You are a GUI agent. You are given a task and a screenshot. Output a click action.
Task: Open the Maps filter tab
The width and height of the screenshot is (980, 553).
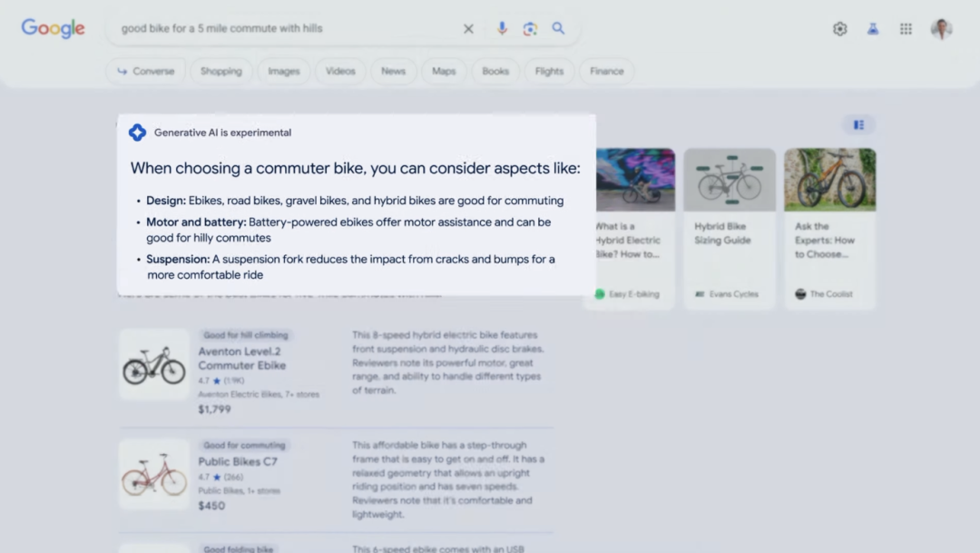(x=444, y=72)
